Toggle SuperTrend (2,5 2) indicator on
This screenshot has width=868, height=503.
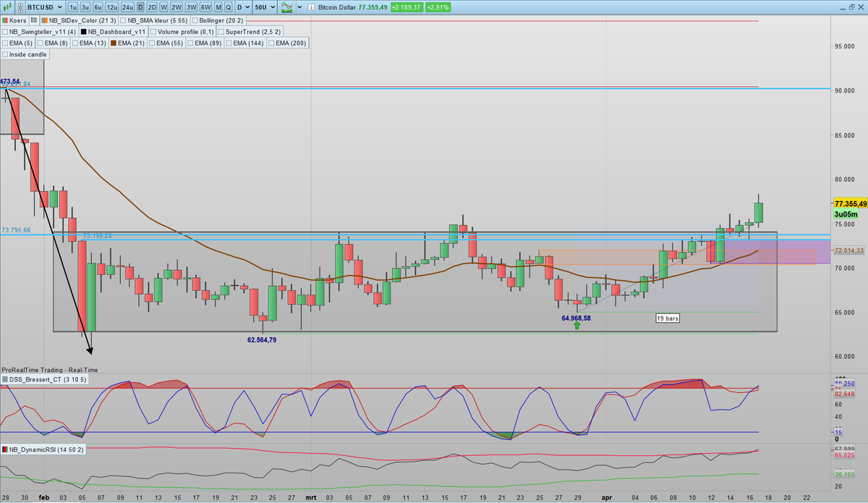(221, 32)
